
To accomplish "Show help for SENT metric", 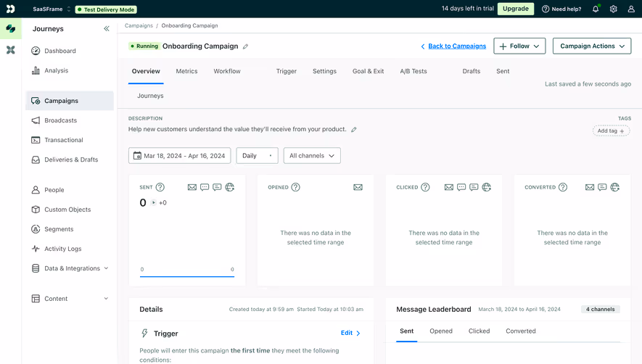I will tap(160, 187).
